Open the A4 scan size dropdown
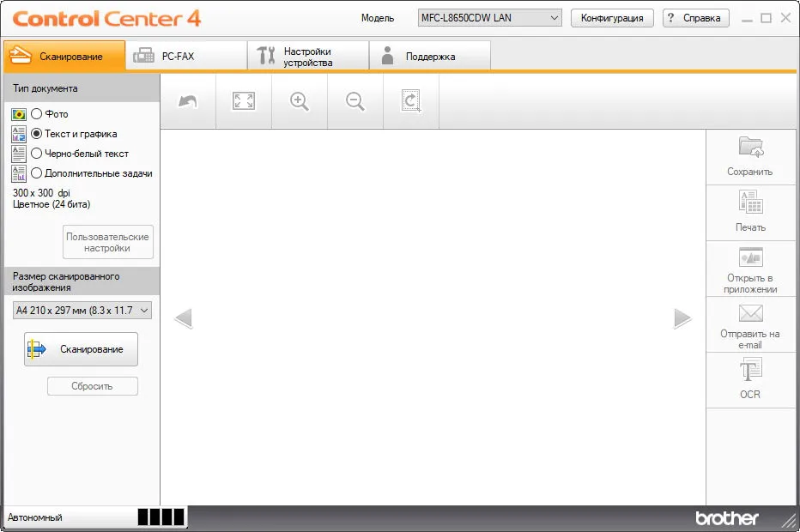The image size is (800, 532). (x=82, y=310)
